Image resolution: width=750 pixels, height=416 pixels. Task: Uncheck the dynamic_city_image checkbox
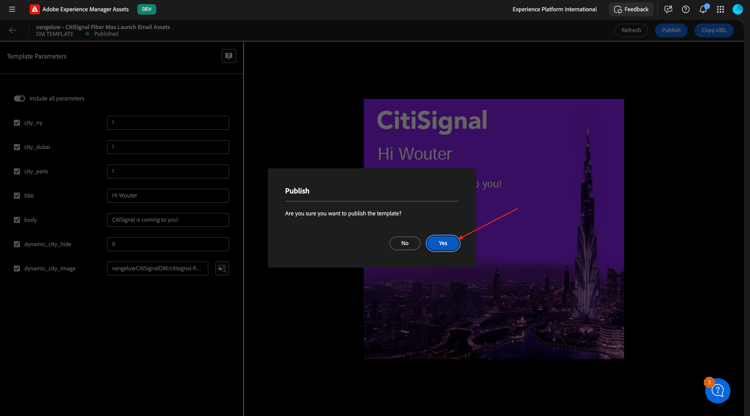(x=17, y=268)
